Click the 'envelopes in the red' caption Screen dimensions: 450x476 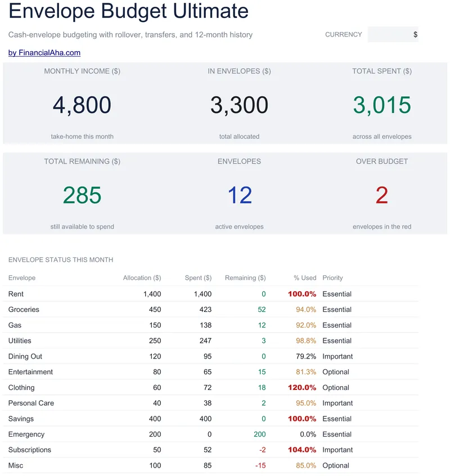[x=382, y=227]
